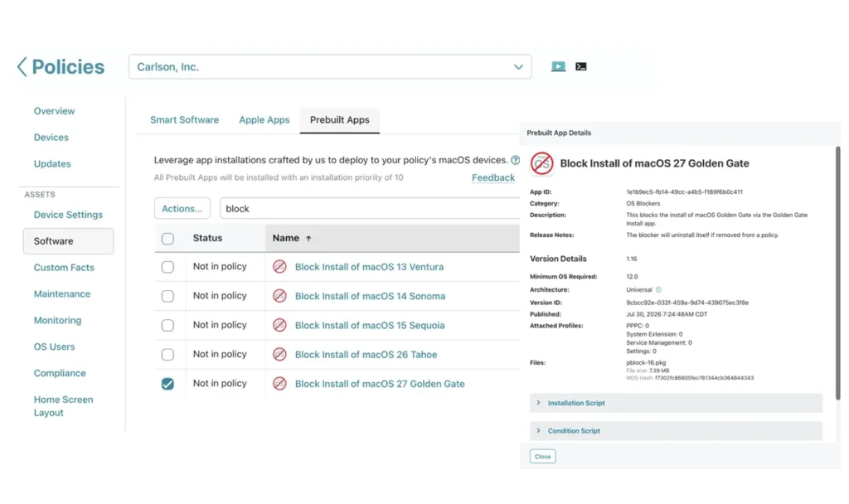Open OS Users in the sidebar
This screenshot has width=849, height=504.
(x=54, y=347)
